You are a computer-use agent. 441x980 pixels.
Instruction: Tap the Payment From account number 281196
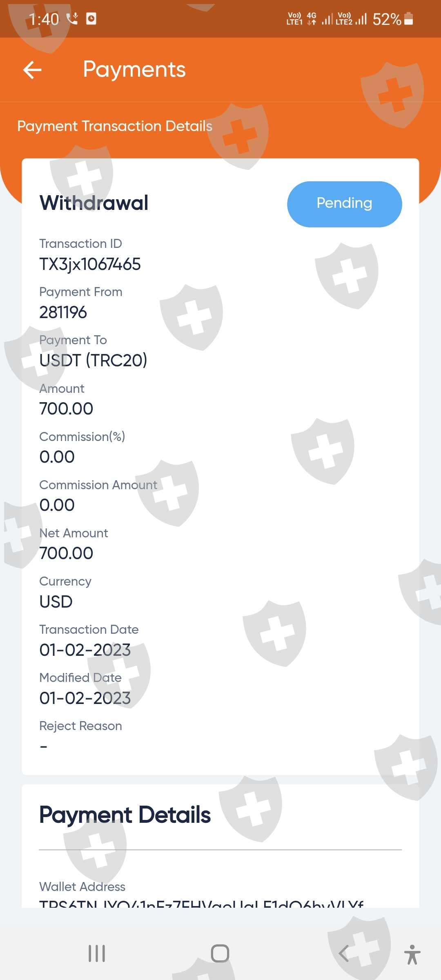tap(63, 312)
